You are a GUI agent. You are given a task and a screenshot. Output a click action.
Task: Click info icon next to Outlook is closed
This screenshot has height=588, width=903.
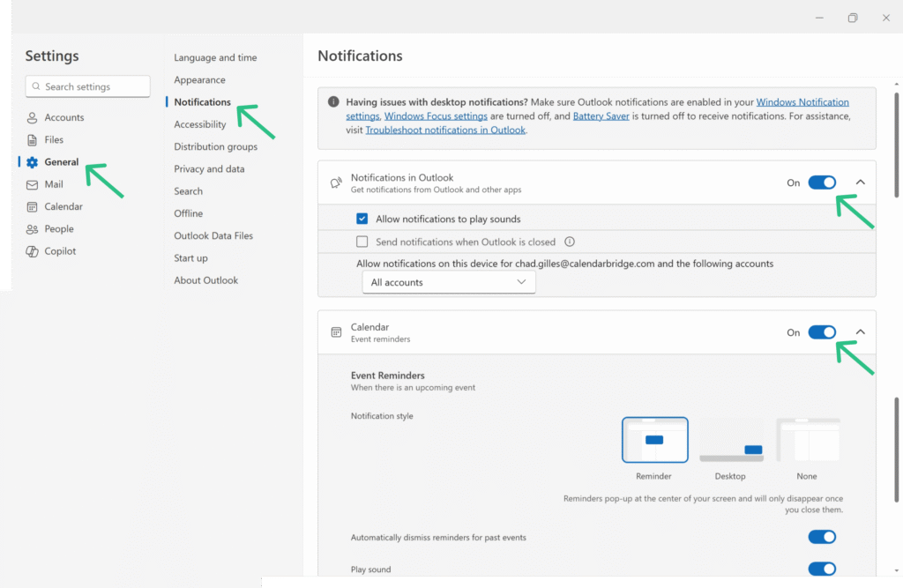tap(570, 242)
